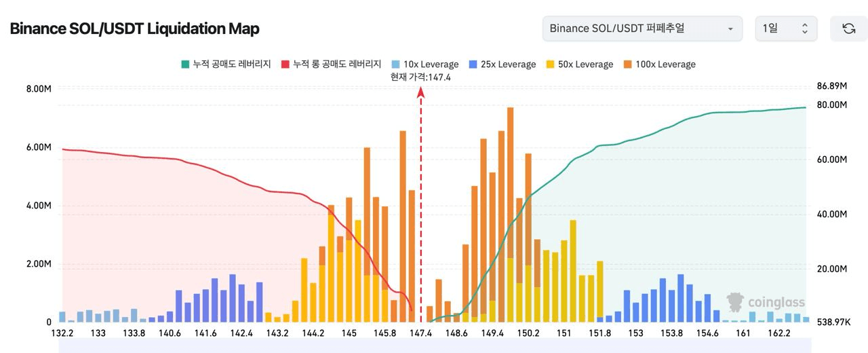Click the 132.2 x-axis price label
868x353 pixels.
coord(62,333)
